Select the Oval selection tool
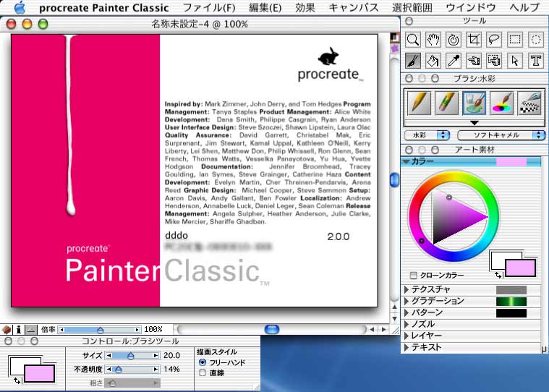Viewport: 549px width, 392px height. point(536,40)
